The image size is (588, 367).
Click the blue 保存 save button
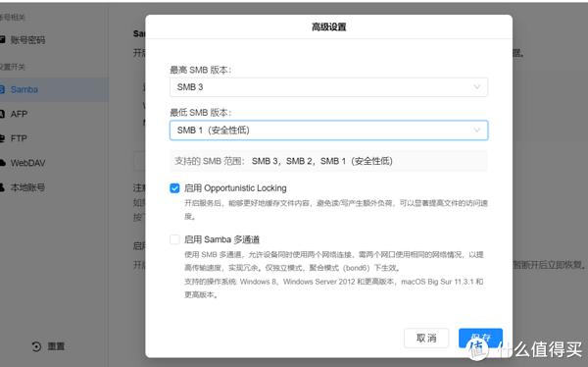coord(480,339)
